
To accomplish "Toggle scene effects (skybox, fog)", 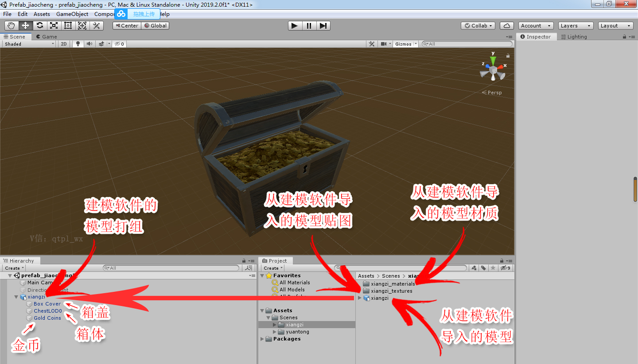I will (x=101, y=44).
